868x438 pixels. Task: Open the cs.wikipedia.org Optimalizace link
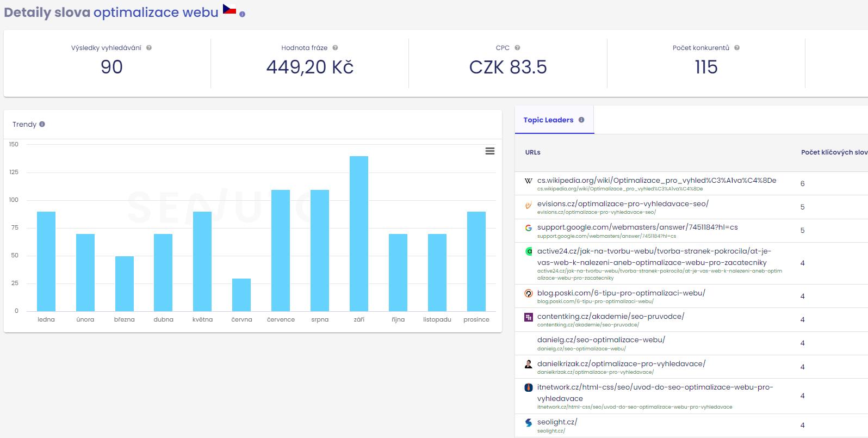pyautogui.click(x=656, y=180)
